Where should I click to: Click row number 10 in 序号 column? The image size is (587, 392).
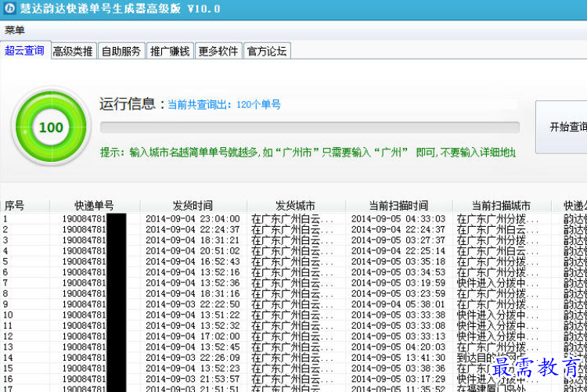click(x=8, y=315)
